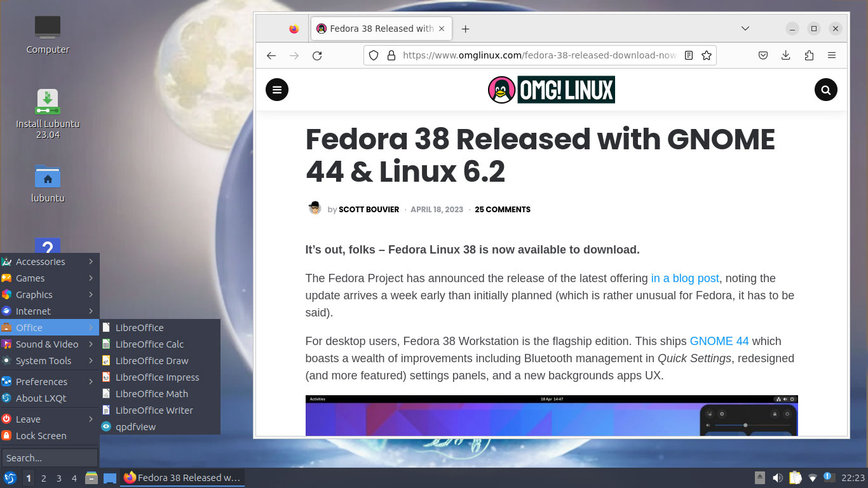Screen dimensions: 868x488
Task: Launch Install Lubuntu 23.04 desktop icon
Action: pyautogui.click(x=48, y=114)
